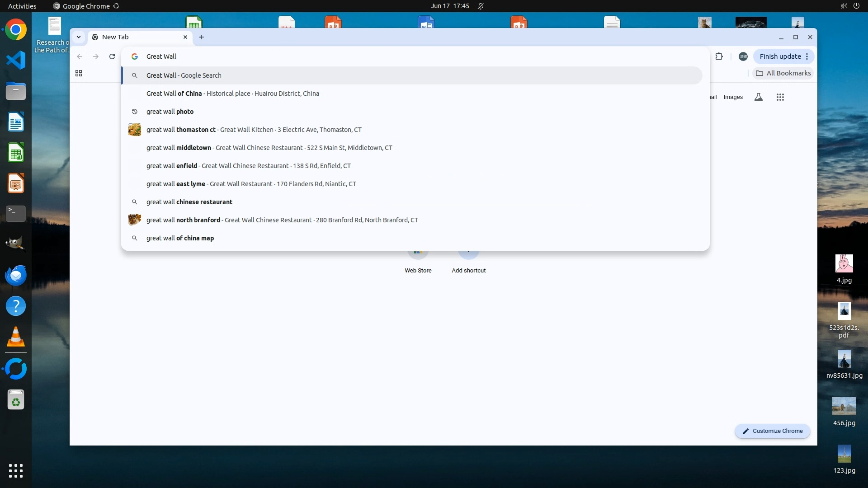This screenshot has height=488, width=868.
Task: Open the 456.jpg desktop thumbnail
Action: pyautogui.click(x=844, y=407)
